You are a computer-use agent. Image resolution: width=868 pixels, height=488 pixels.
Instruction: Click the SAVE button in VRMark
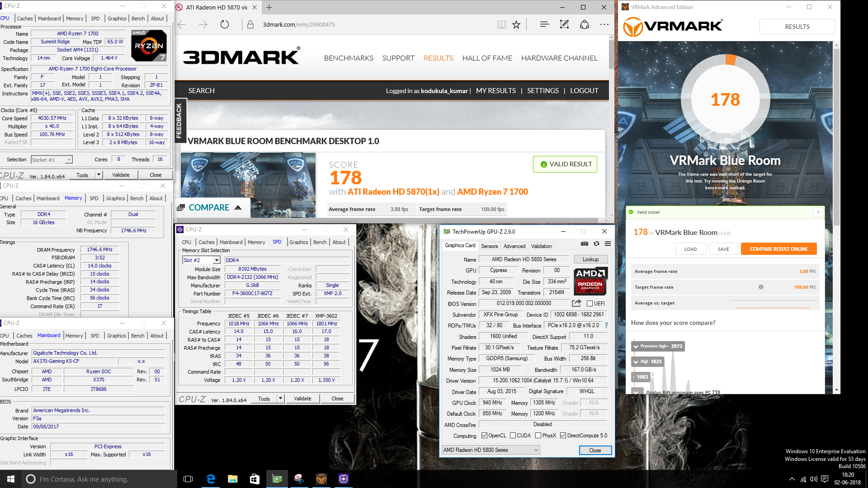tap(723, 249)
